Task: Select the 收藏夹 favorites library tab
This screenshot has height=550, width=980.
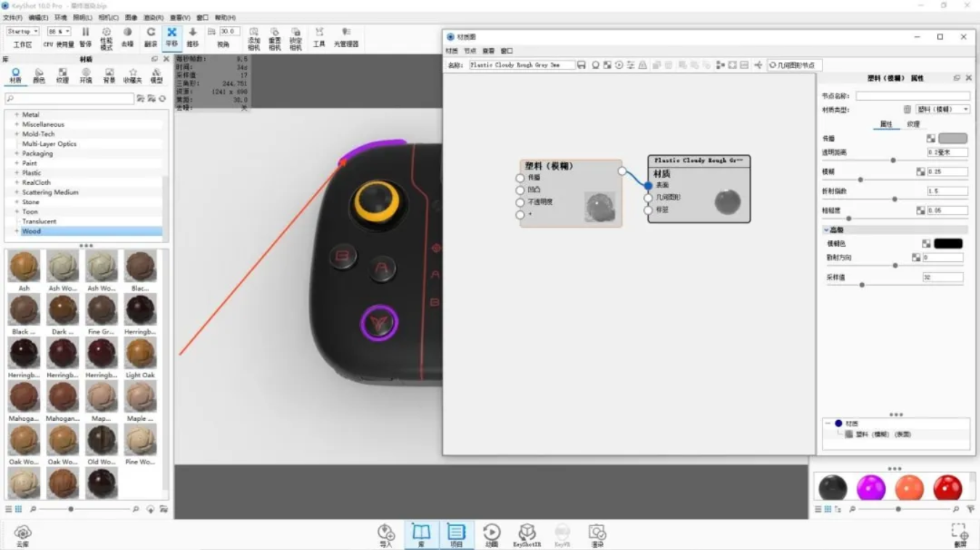Action: click(132, 75)
